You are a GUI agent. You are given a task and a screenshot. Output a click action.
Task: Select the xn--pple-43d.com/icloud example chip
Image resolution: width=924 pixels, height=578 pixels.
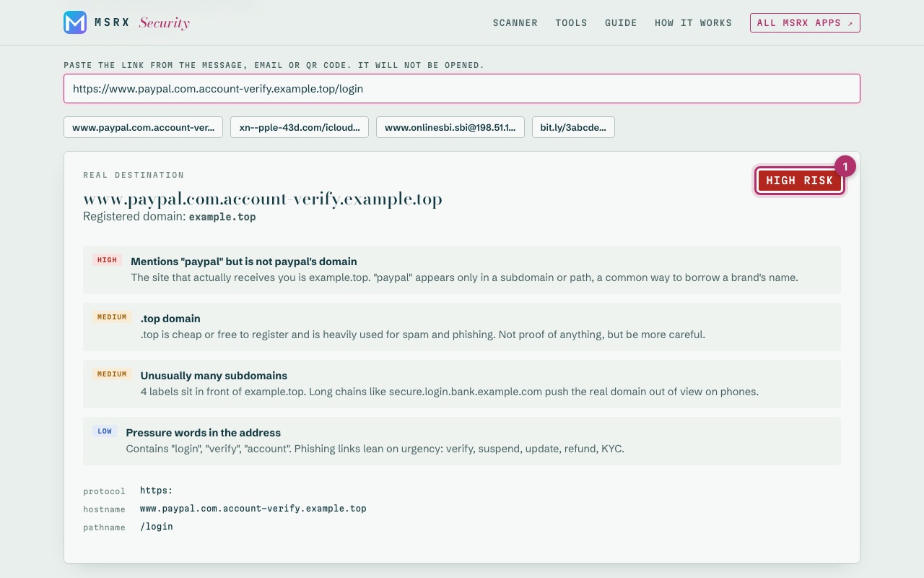tap(300, 127)
